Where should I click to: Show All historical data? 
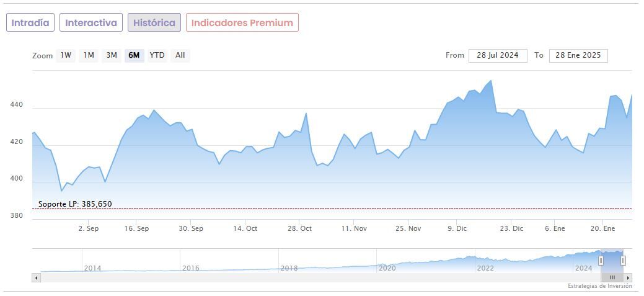pos(180,55)
